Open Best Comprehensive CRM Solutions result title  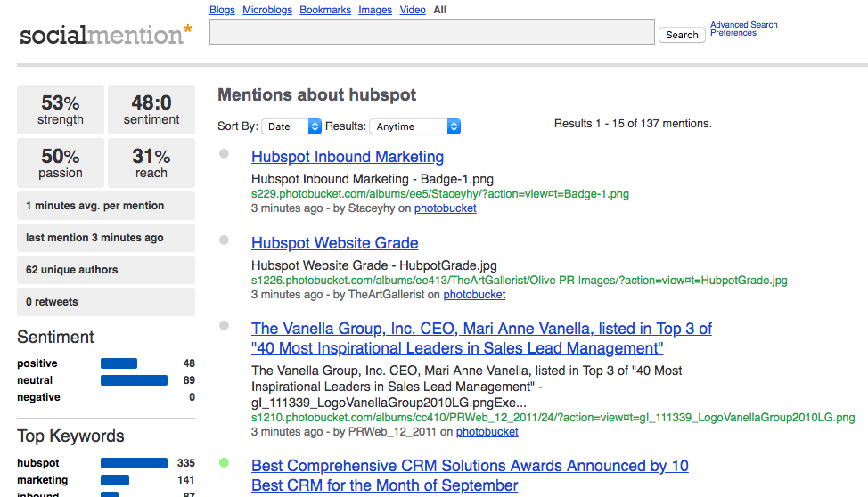pyautogui.click(x=470, y=476)
